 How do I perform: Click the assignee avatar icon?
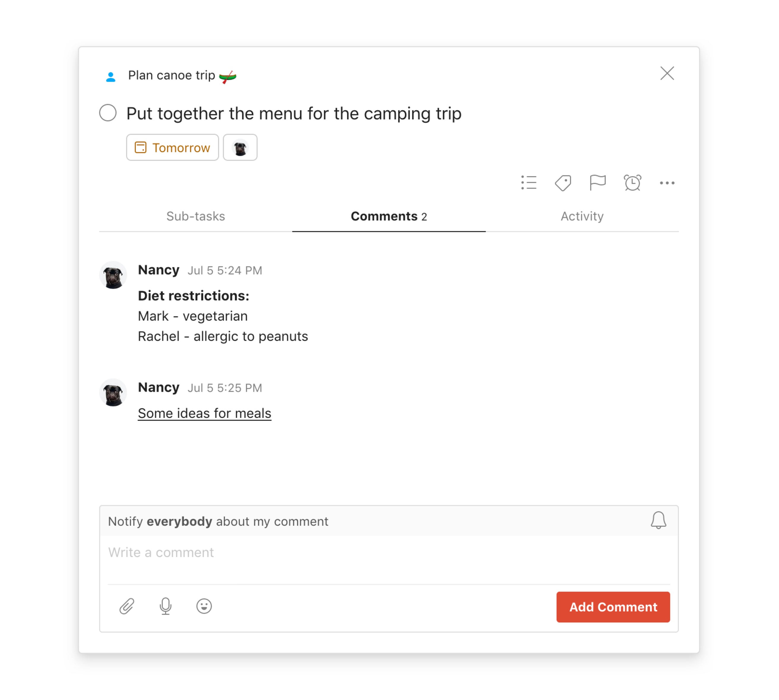coord(240,147)
